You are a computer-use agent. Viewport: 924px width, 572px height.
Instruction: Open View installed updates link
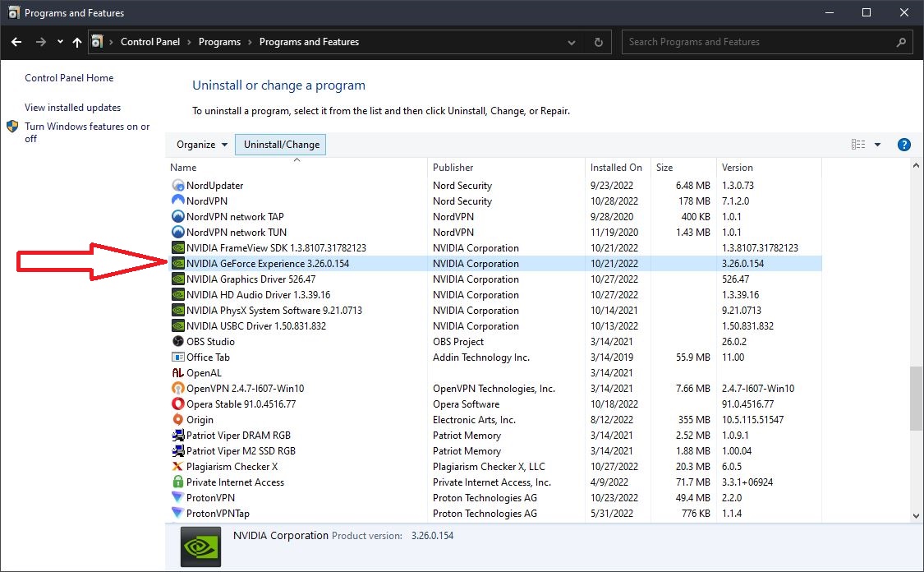click(x=72, y=107)
